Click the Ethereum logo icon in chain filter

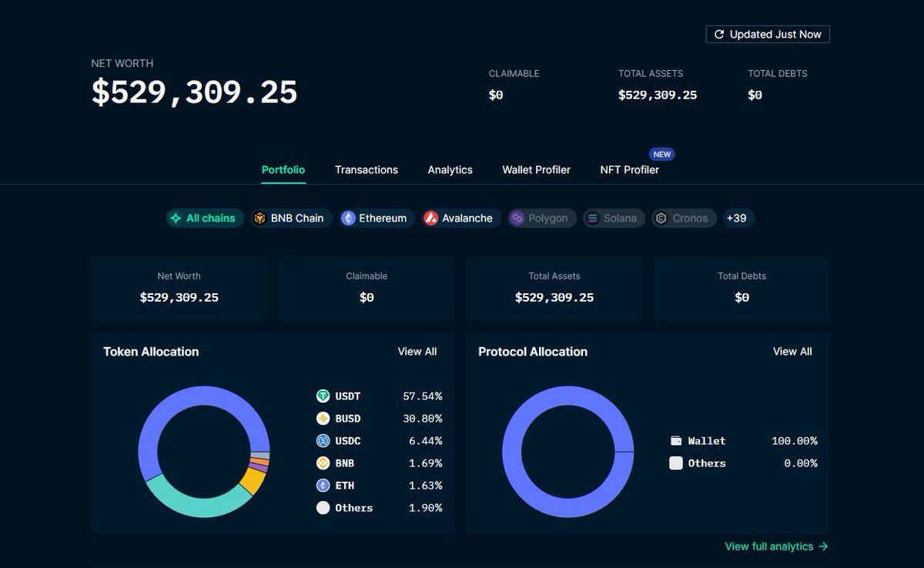click(x=349, y=219)
